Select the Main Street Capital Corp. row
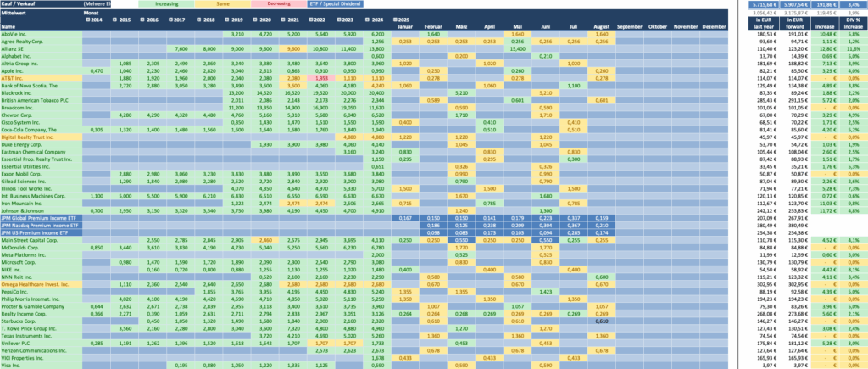 coord(41,240)
